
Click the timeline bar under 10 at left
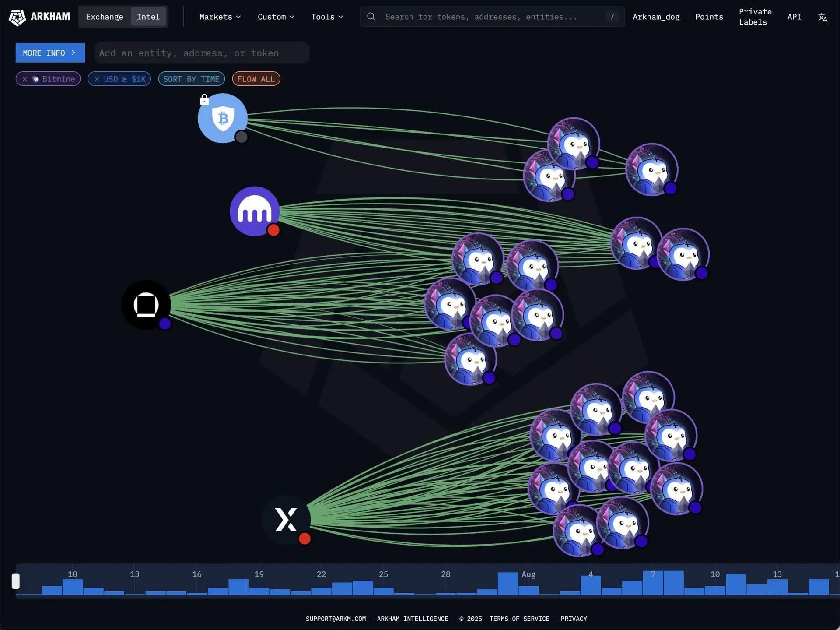[x=72, y=587]
